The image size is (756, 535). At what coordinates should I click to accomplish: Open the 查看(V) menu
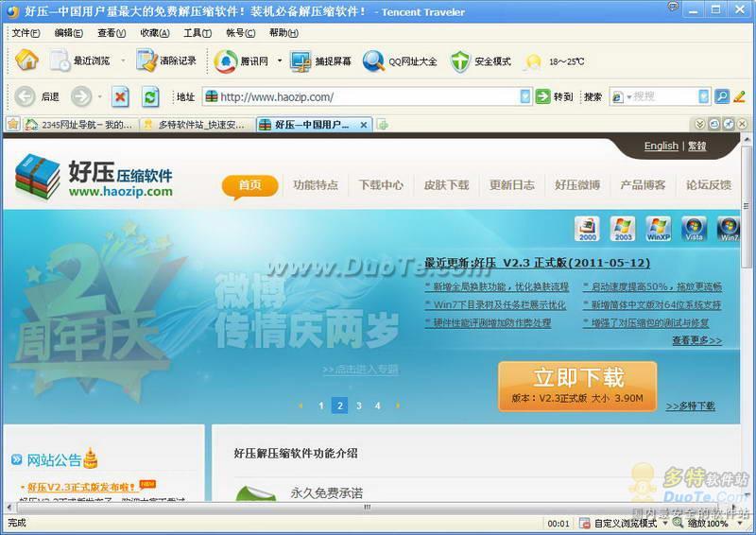pos(112,33)
